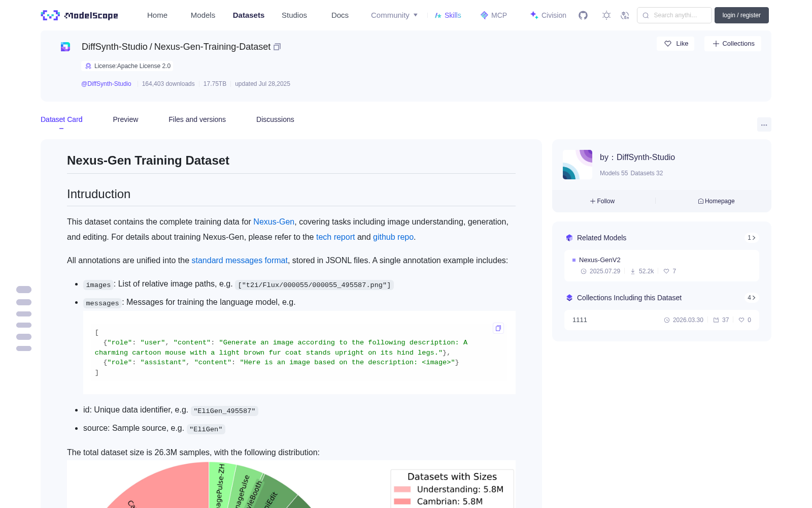Jump using the last outline anchor pill
812x508 pixels.
coord(24,348)
